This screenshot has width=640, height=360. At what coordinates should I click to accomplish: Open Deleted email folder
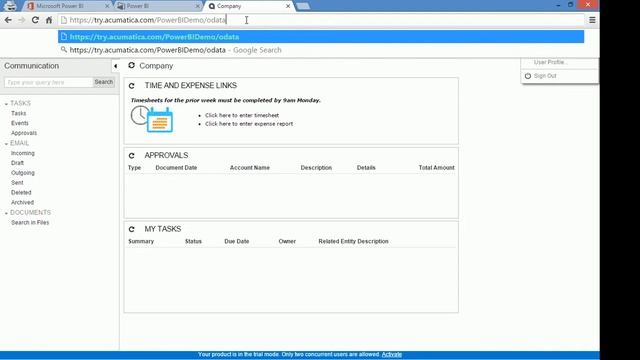(x=21, y=192)
